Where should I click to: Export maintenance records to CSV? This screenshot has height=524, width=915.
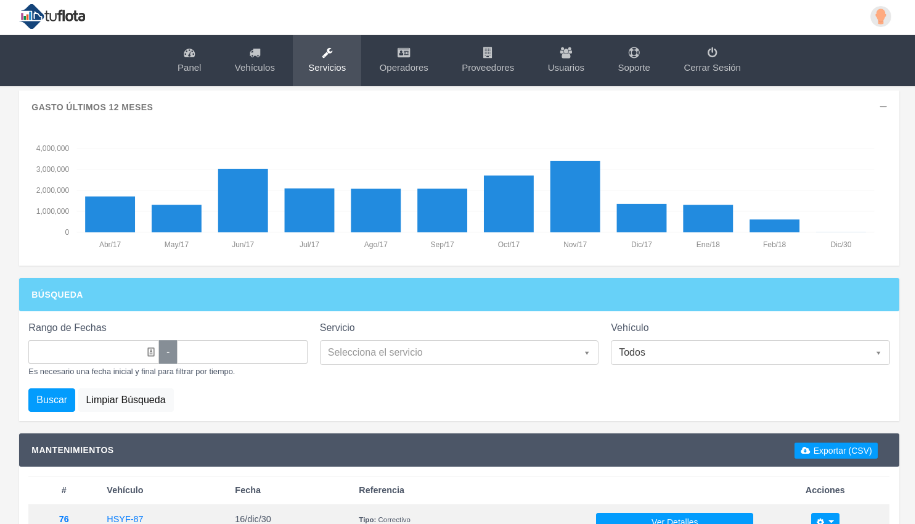pos(836,451)
